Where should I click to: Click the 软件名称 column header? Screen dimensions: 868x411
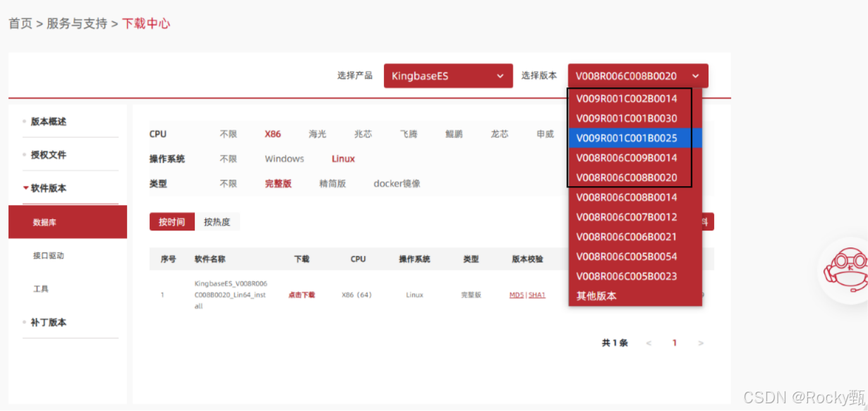click(x=210, y=259)
